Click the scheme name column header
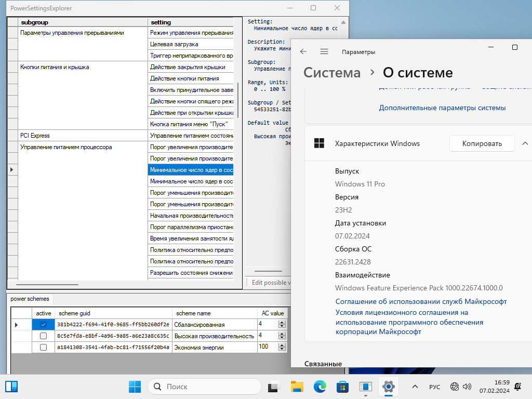532x399 pixels. pyautogui.click(x=215, y=313)
